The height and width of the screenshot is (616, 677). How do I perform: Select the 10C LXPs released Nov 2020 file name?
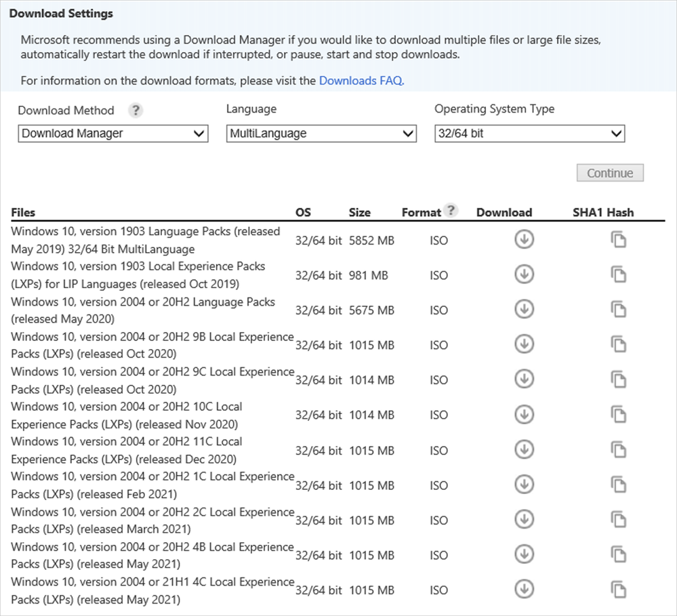[127, 415]
